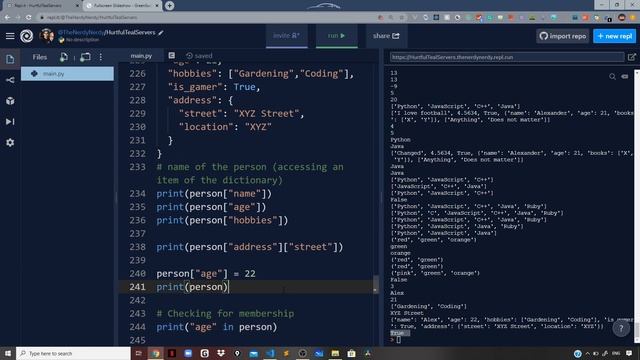The image size is (640, 360).
Task: Open the Debugger sidebar icon
Action: [x=10, y=122]
